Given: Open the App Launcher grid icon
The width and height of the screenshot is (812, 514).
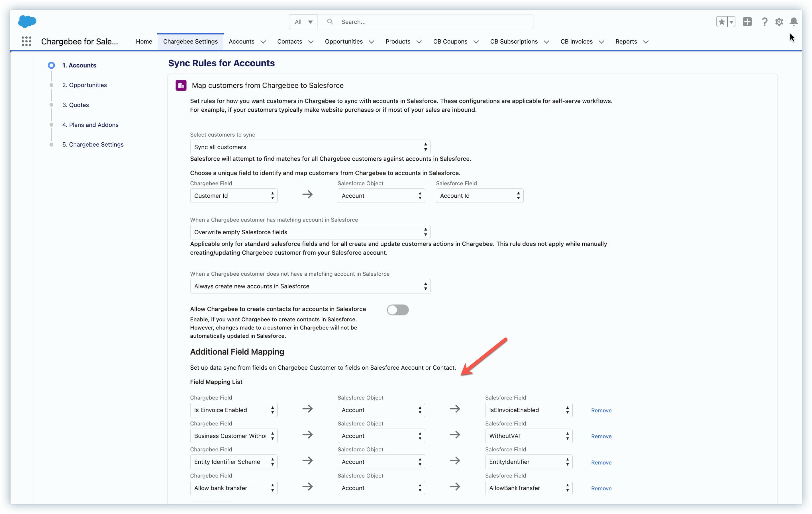Looking at the screenshot, I should coord(26,42).
